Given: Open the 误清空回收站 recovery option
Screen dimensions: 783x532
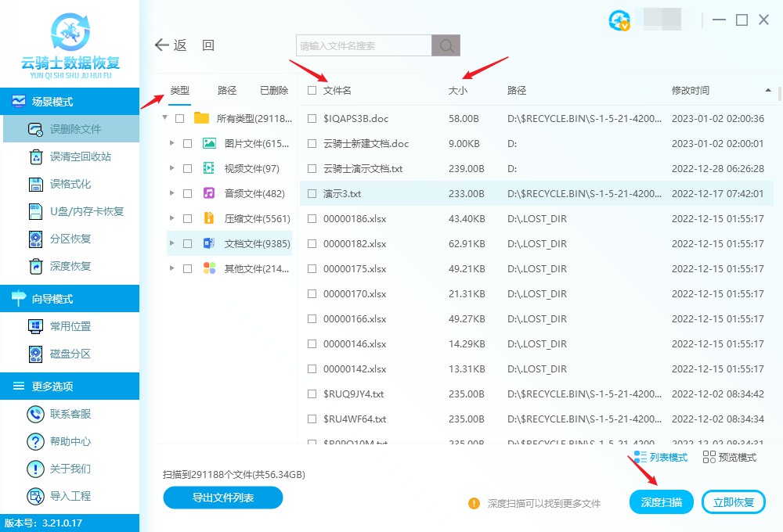Looking at the screenshot, I should coord(33,157).
